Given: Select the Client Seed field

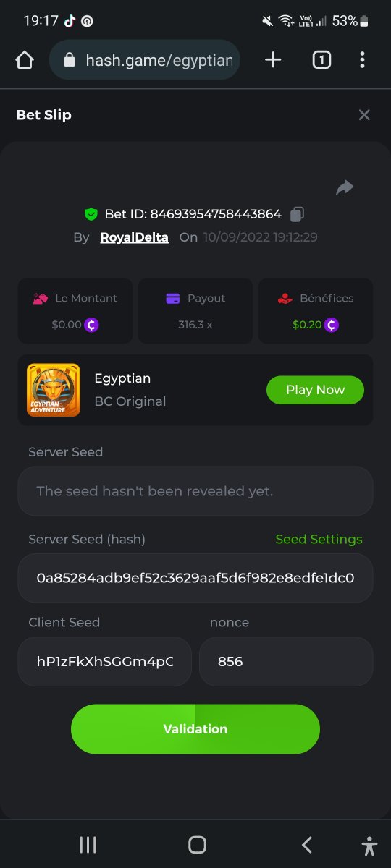Looking at the screenshot, I should click(x=105, y=661).
